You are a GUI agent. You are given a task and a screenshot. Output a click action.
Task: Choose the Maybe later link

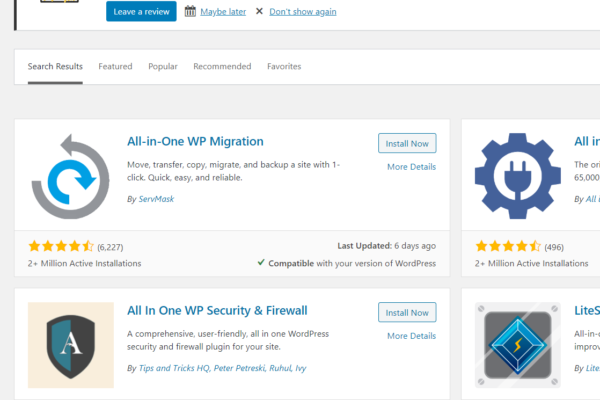click(223, 12)
